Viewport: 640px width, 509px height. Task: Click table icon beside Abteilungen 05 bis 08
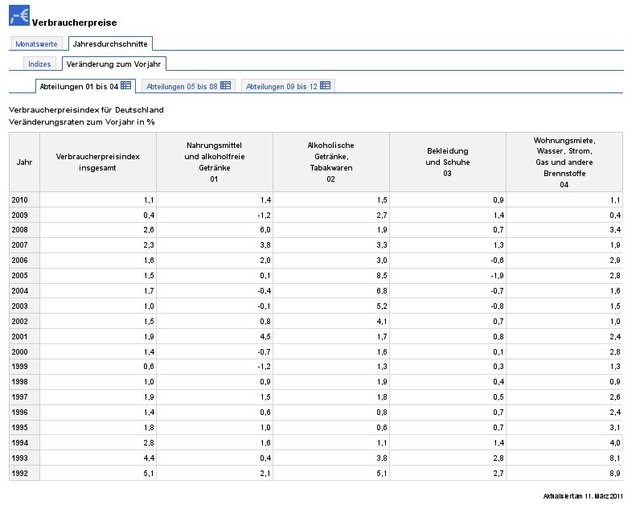[225, 85]
